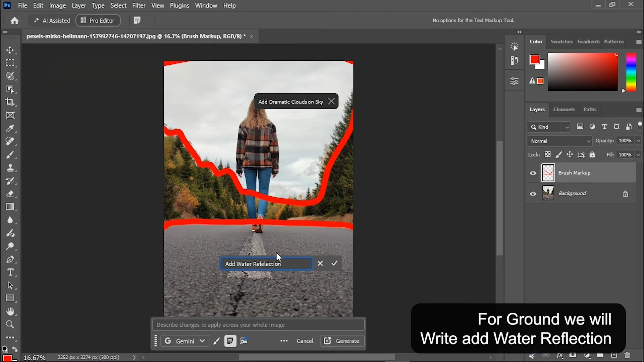Open the Normal blend mode dropdown

(559, 141)
